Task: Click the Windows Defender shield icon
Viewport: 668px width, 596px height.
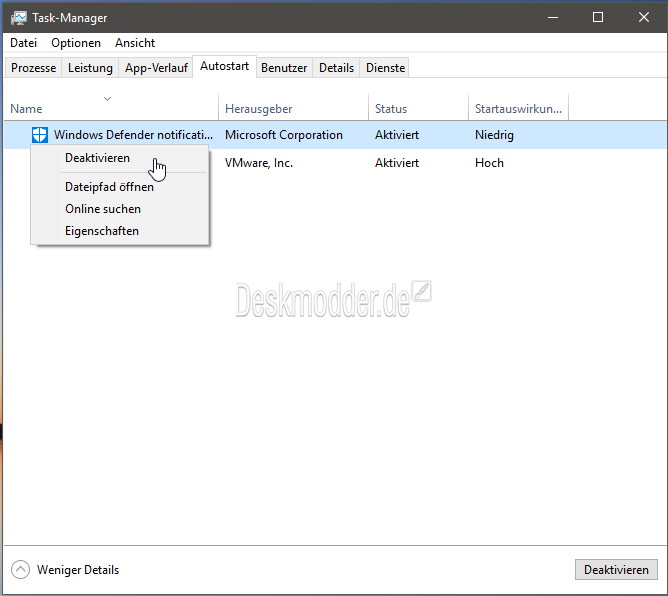Action: pos(40,135)
